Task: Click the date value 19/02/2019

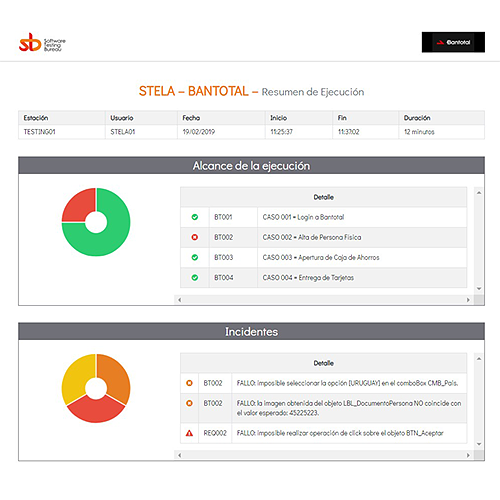Action: point(199,132)
